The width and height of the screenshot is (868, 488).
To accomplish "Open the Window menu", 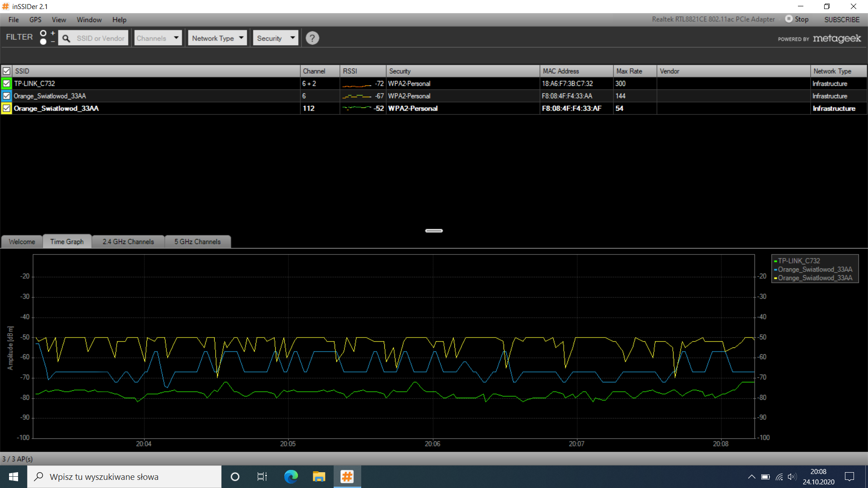I will click(x=89, y=19).
